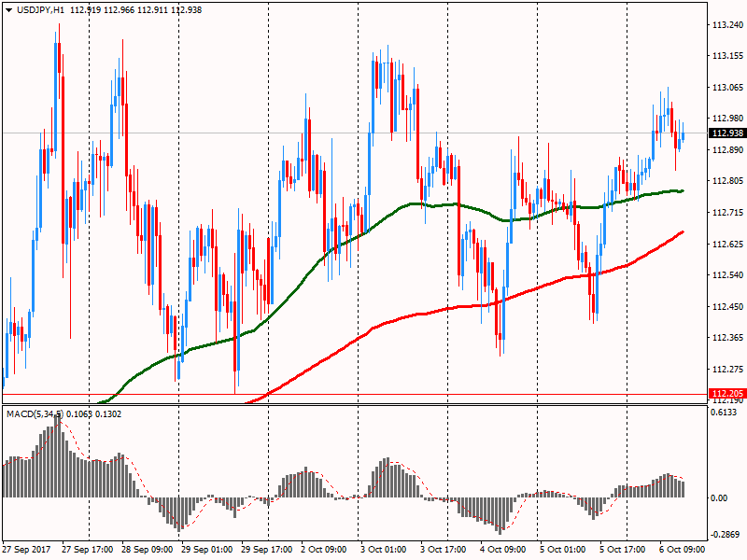The image size is (747, 560).
Task: Select price scale value 112.450
Action: 727,307
